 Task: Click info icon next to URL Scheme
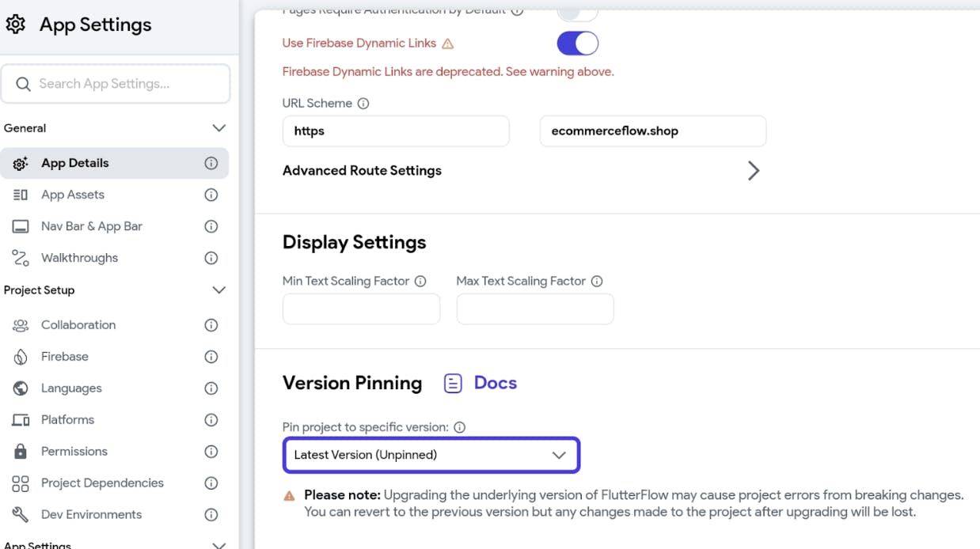tap(363, 104)
